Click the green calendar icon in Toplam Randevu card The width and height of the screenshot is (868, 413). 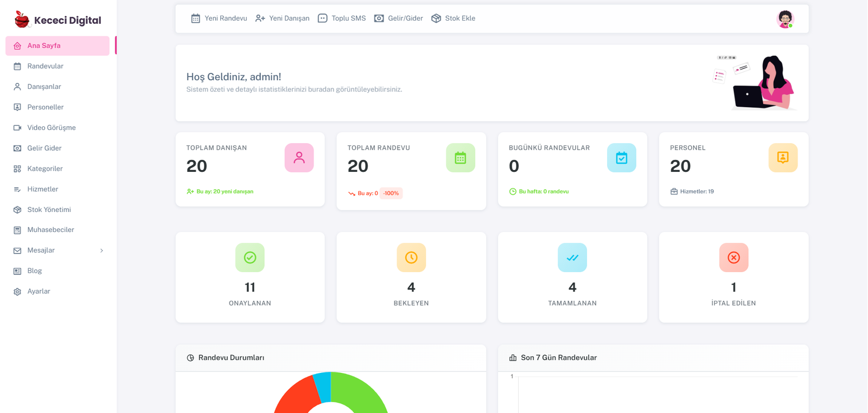click(x=460, y=158)
